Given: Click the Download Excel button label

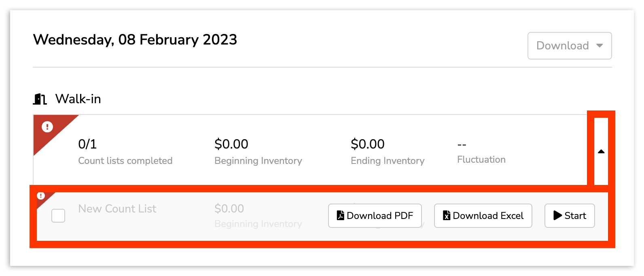Looking at the screenshot, I should point(488,216).
